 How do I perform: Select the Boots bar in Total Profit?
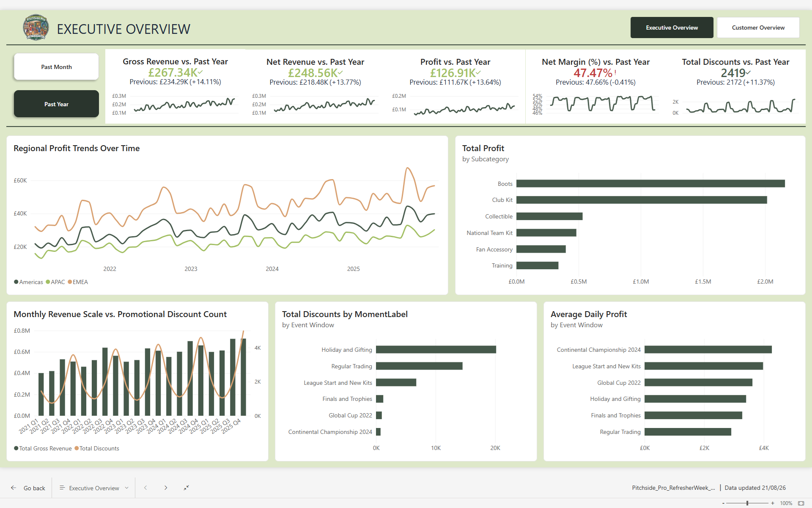pos(650,183)
